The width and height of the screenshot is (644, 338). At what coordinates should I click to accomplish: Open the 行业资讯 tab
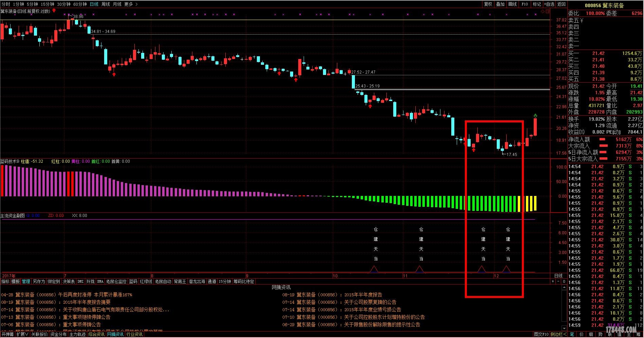[134, 334]
